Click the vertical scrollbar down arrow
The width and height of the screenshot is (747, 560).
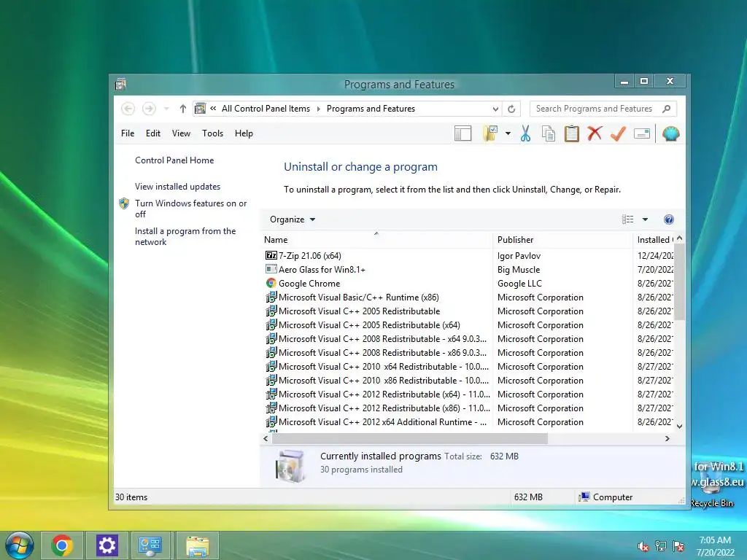680,426
